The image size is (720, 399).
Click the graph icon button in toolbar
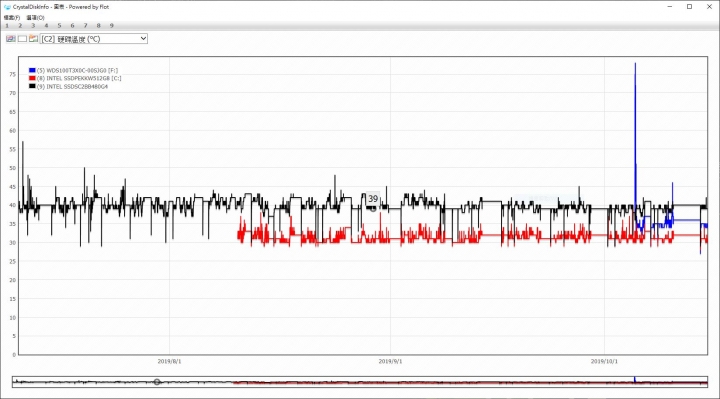11,39
